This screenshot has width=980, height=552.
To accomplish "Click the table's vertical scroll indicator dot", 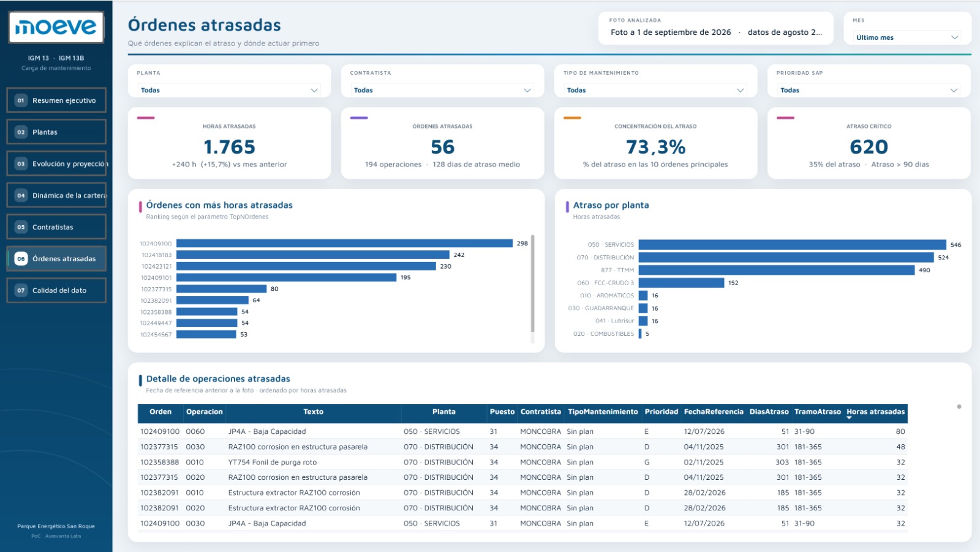I will (959, 406).
